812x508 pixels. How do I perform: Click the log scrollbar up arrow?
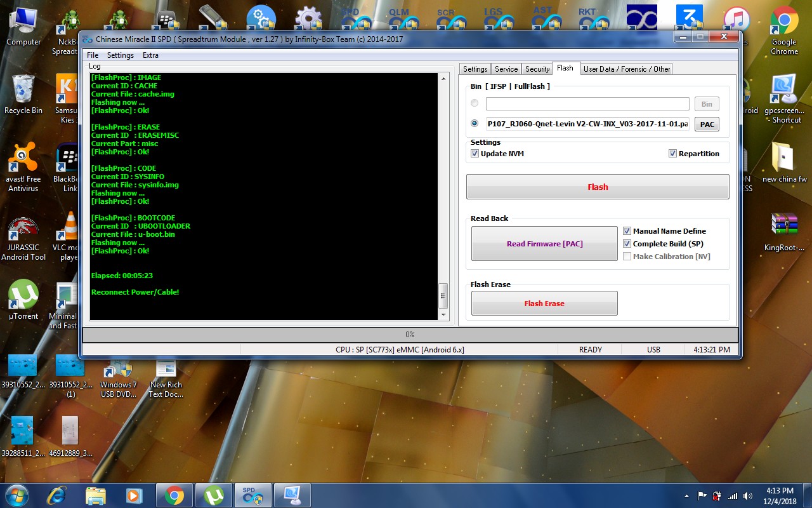443,77
